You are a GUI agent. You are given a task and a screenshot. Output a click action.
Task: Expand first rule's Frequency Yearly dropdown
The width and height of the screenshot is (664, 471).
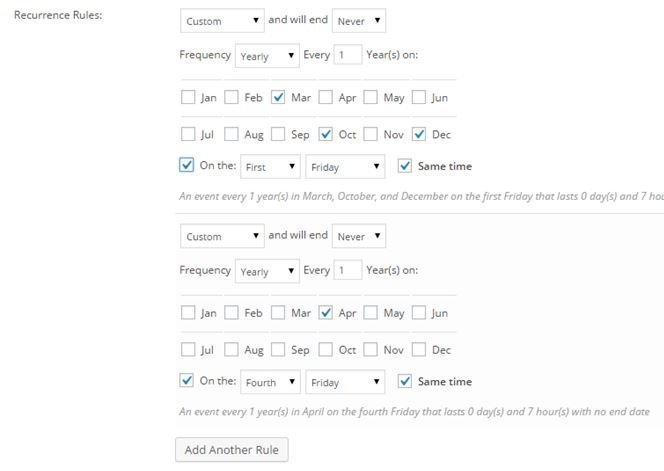tap(267, 56)
